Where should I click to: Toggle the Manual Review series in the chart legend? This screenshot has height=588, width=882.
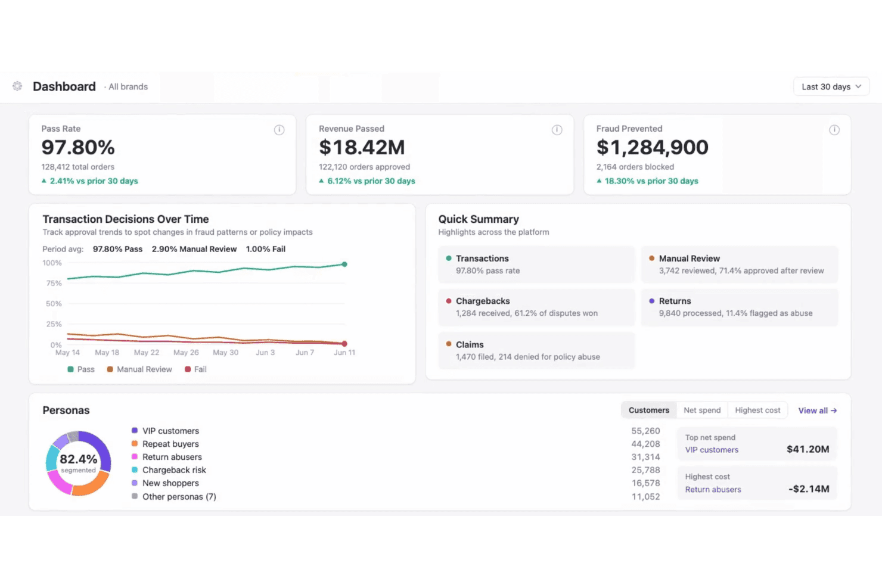(x=139, y=369)
